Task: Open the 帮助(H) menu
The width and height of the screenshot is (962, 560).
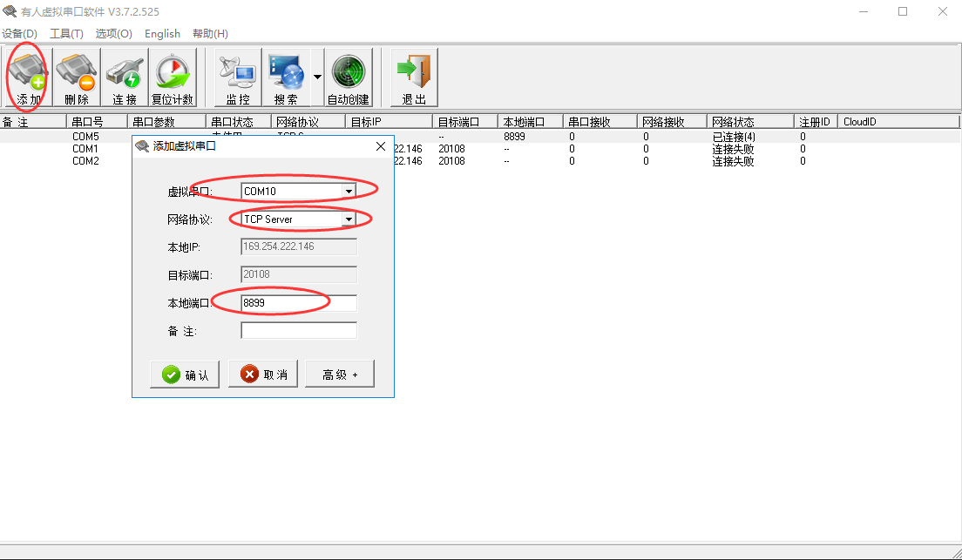Action: [x=210, y=34]
